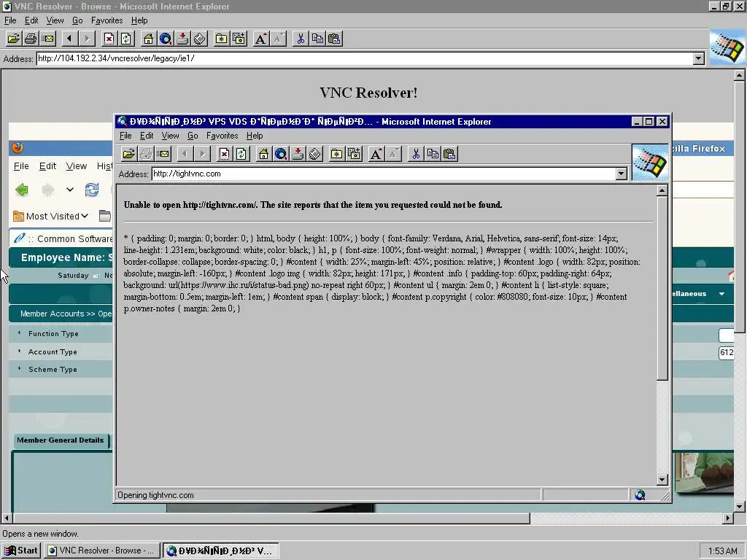Click Stop icon in tightvnc window toolbar
This screenshot has height=560, width=747.
tap(224, 154)
